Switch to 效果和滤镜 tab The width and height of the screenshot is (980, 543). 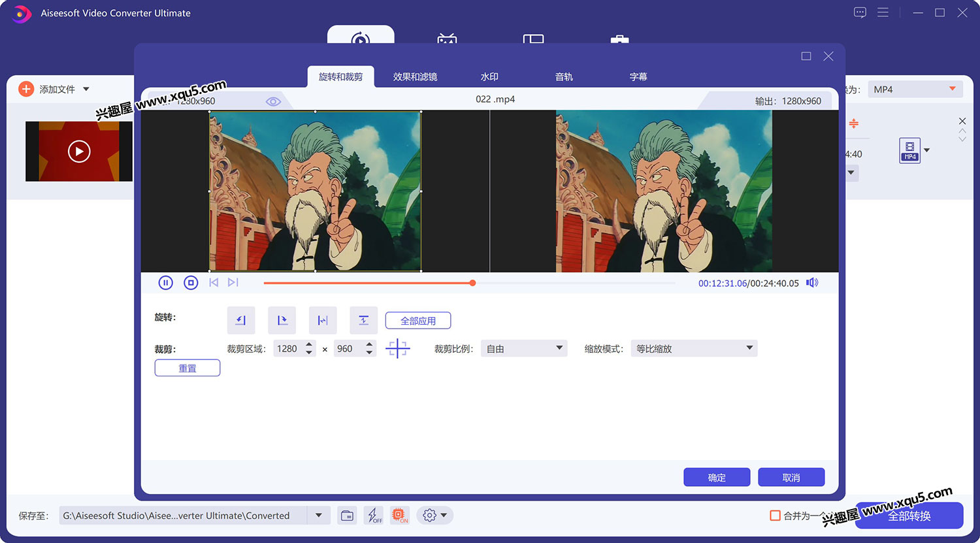coord(416,76)
